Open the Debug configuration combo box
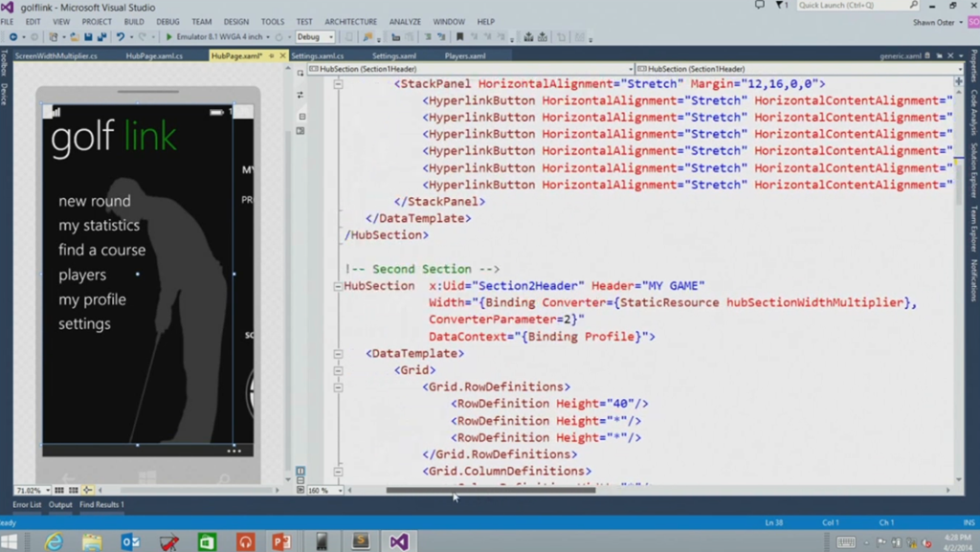Viewport: 980px width, 552px height. click(x=315, y=37)
